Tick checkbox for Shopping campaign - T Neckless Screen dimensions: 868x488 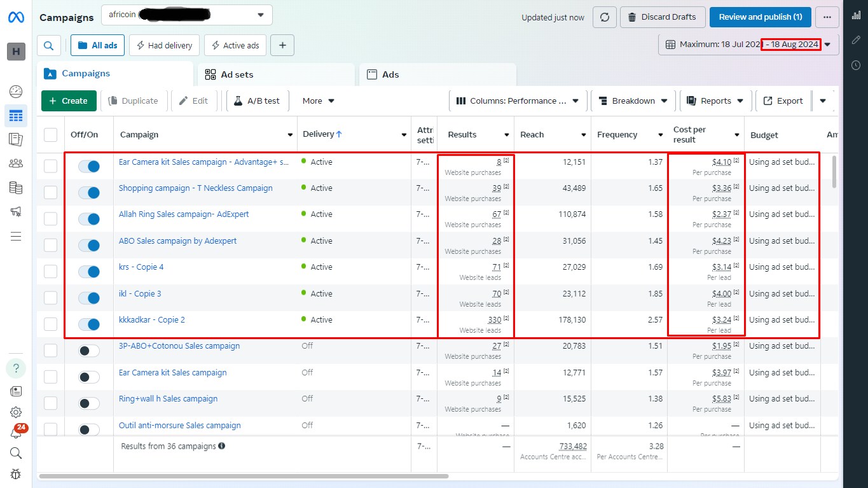point(50,193)
